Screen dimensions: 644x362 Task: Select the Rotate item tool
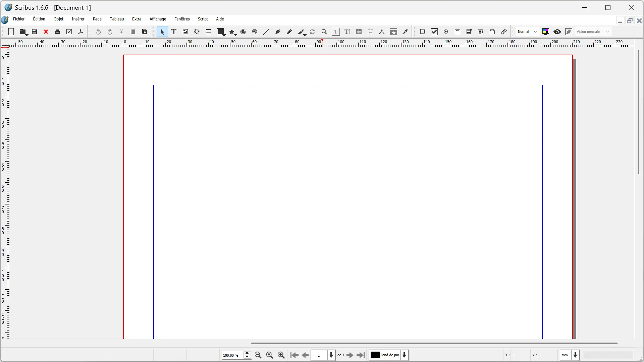point(313,32)
